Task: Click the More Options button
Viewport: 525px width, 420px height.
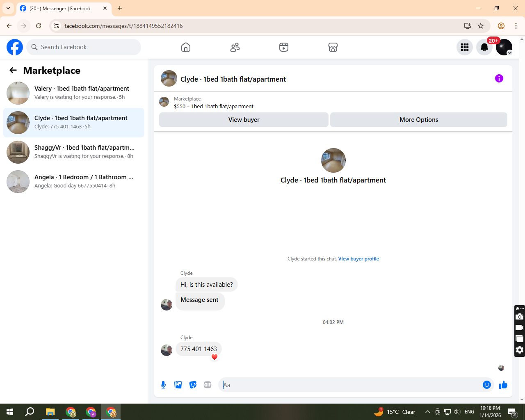Action: click(x=419, y=120)
